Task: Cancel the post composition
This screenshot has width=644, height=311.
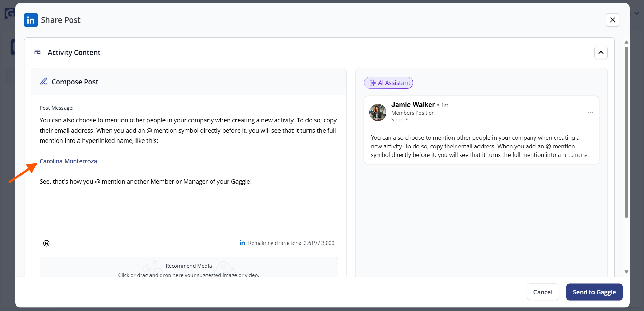Action: pos(543,292)
